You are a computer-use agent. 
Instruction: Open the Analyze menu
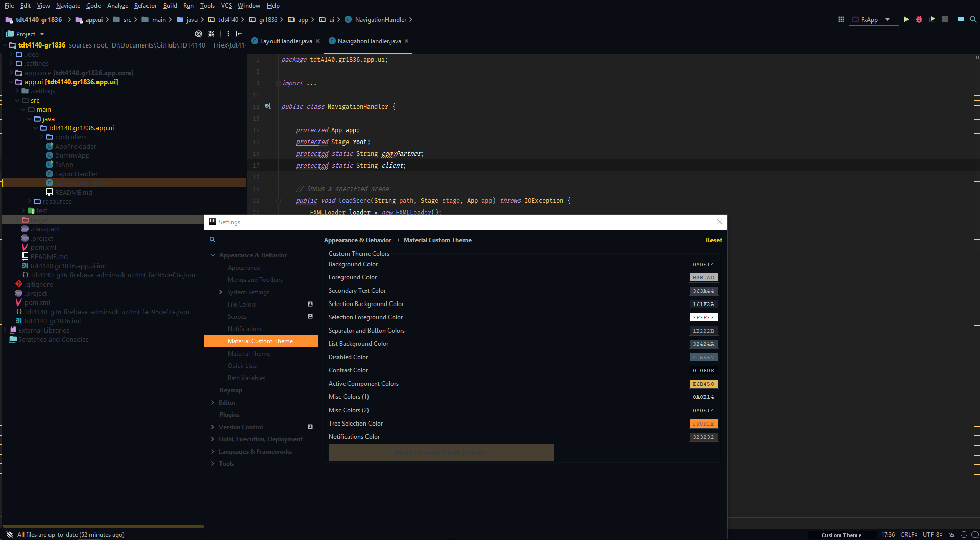pos(117,6)
